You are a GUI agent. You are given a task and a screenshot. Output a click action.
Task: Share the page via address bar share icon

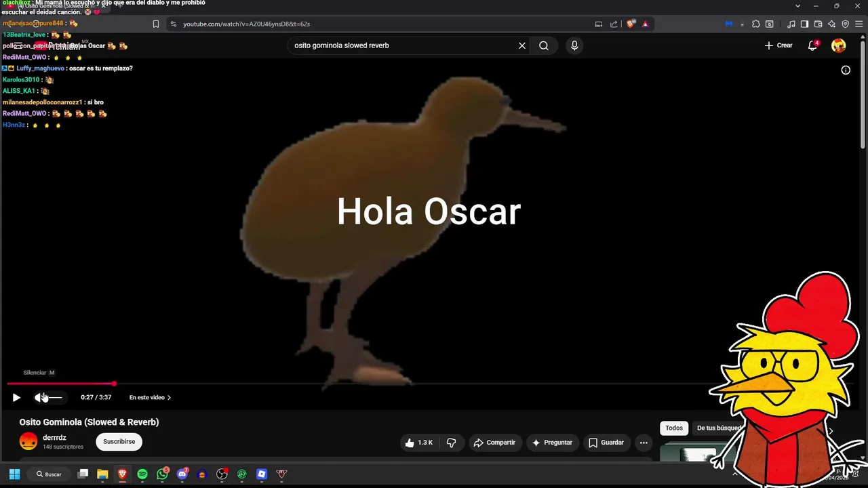pos(614,24)
